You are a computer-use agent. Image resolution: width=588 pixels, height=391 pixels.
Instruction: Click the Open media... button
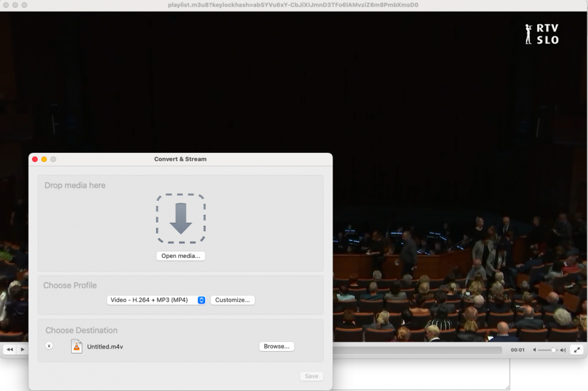pyautogui.click(x=180, y=256)
